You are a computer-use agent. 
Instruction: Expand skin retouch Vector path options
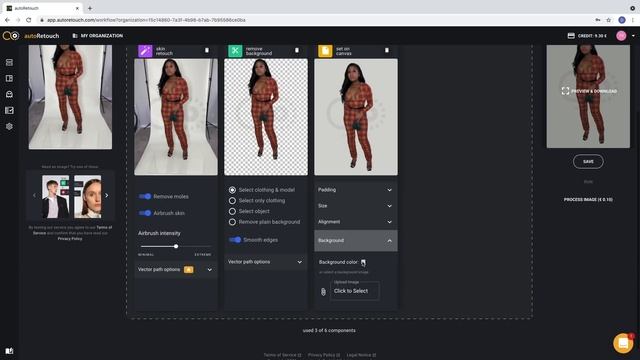click(176, 270)
